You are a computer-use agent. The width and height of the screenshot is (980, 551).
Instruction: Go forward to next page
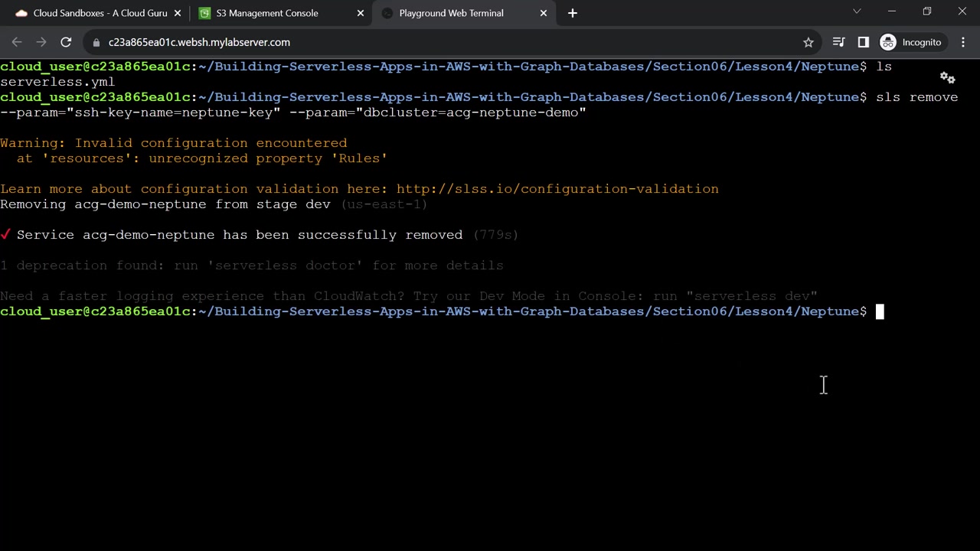click(41, 42)
